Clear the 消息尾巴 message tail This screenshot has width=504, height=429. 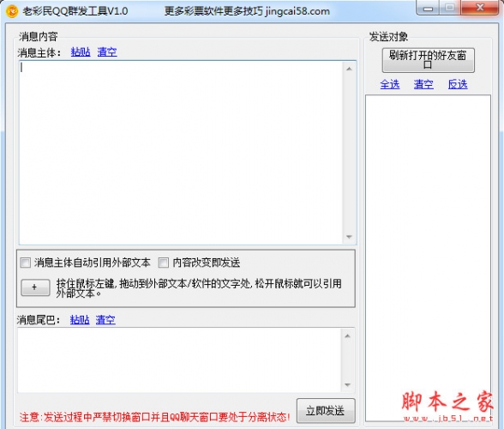point(105,319)
